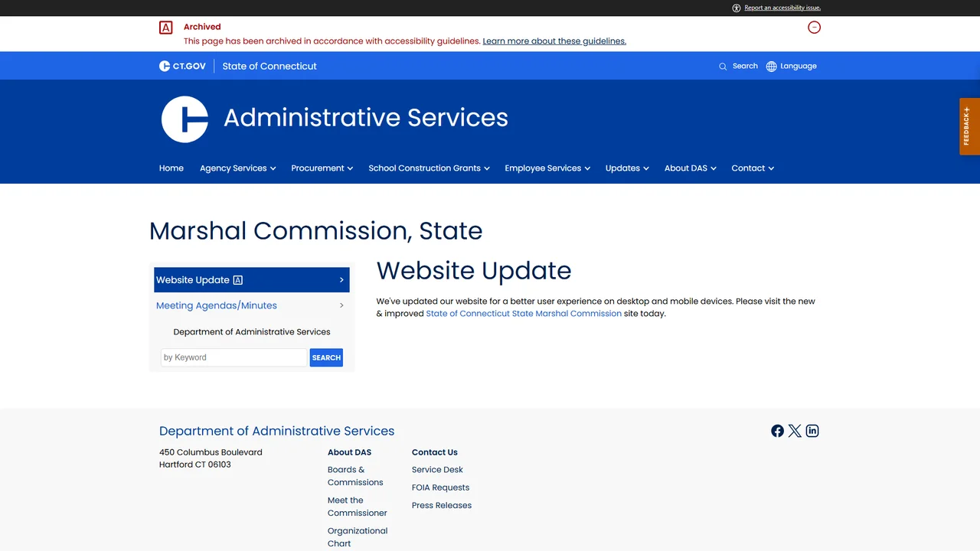
Task: Click the archived 'A' icon beside Website Update
Action: click(238, 280)
